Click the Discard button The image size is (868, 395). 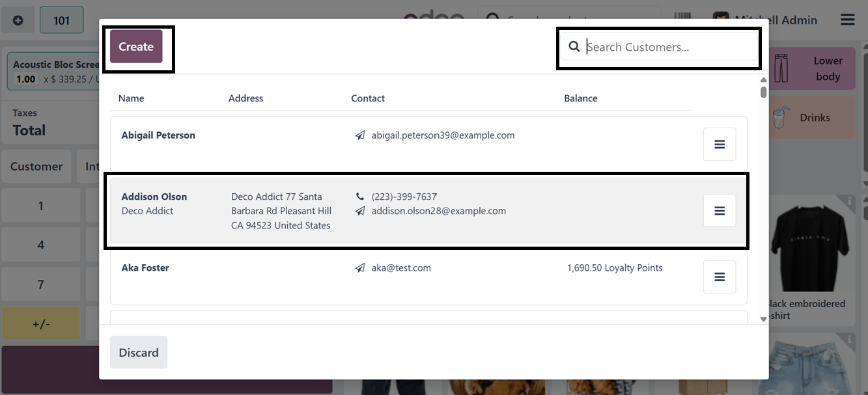coord(139,352)
